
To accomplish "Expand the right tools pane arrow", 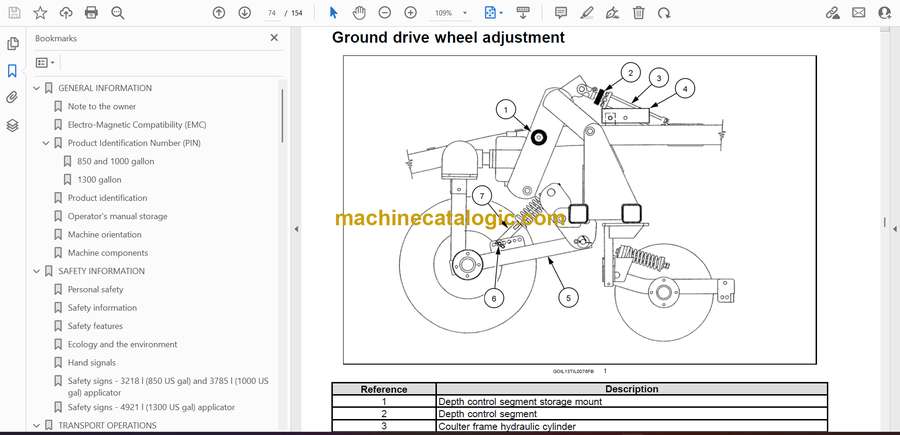I will click(x=894, y=229).
